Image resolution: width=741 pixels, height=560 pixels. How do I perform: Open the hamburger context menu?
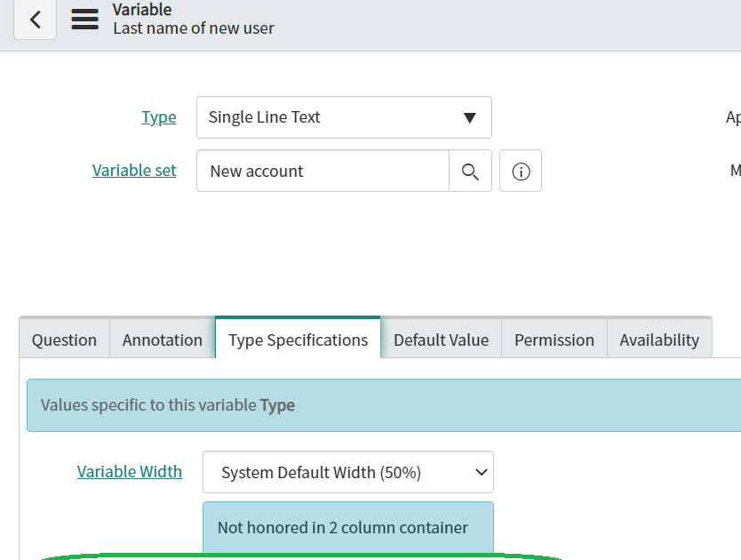pos(84,19)
